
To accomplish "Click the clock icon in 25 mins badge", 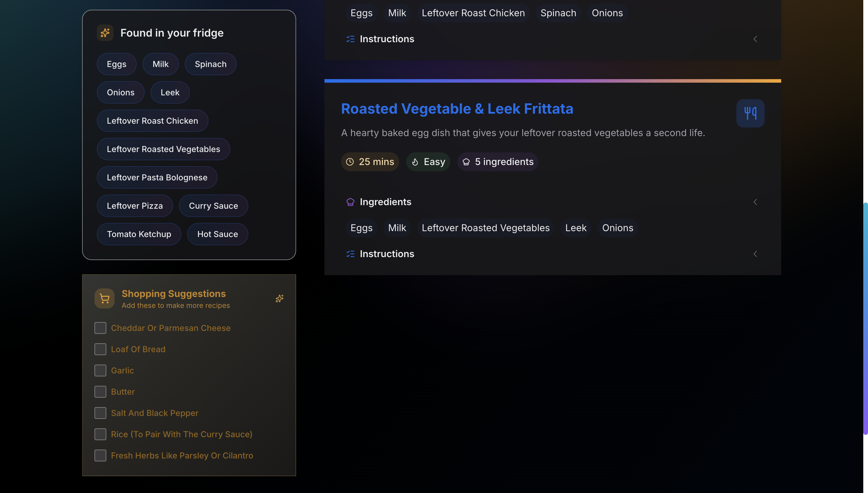I will coord(350,162).
